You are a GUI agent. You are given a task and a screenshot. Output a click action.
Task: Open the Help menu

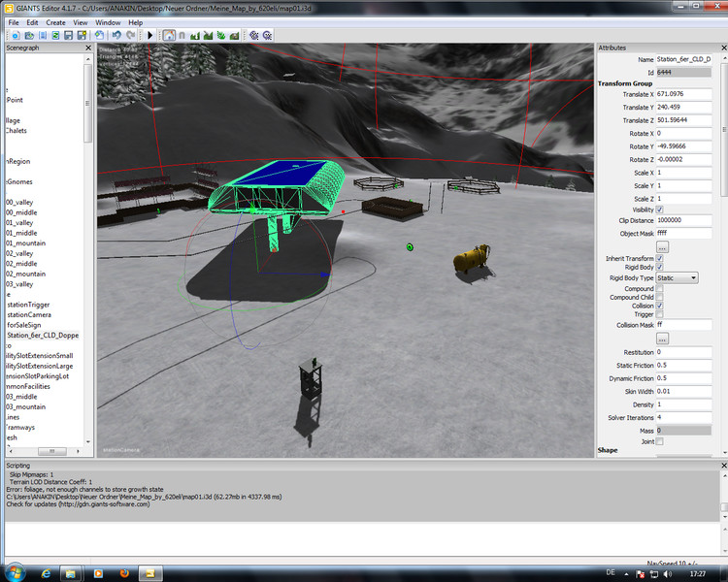[136, 22]
